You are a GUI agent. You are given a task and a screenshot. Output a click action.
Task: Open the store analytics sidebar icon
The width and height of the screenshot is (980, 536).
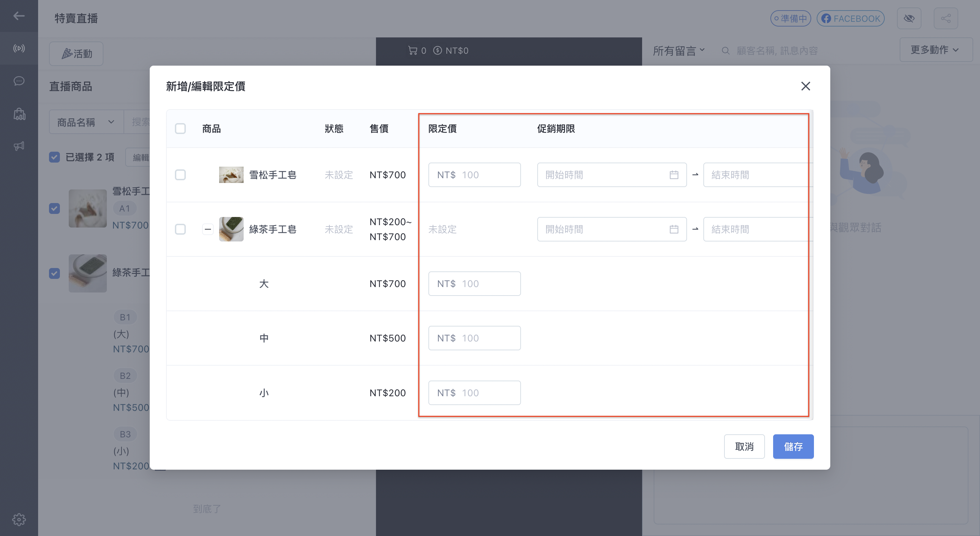19,114
